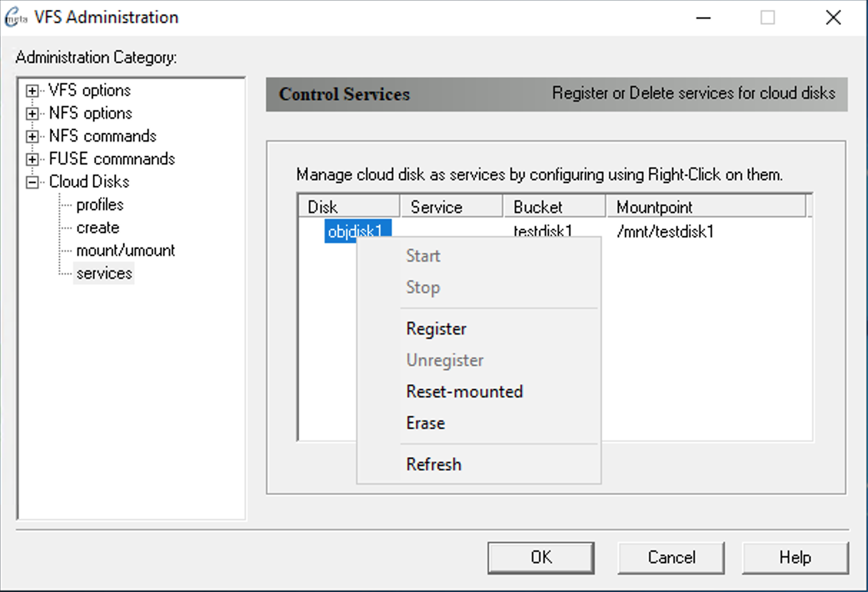The width and height of the screenshot is (868, 592).
Task: Open the create item in the tree
Action: (97, 228)
